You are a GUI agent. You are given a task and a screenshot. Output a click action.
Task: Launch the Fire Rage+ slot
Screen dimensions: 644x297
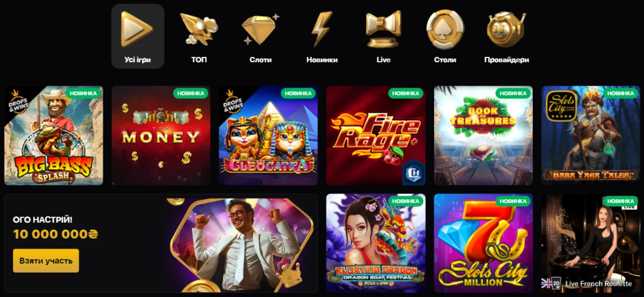pos(376,136)
